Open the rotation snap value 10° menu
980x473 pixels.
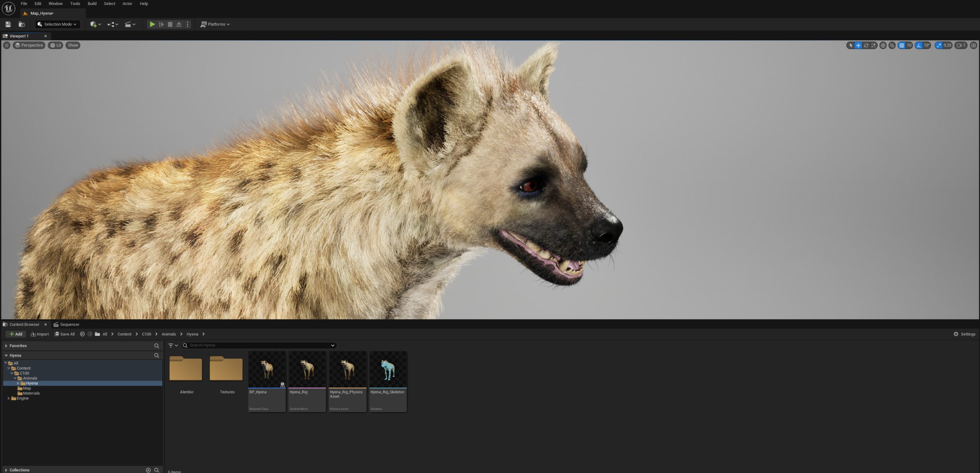click(927, 45)
